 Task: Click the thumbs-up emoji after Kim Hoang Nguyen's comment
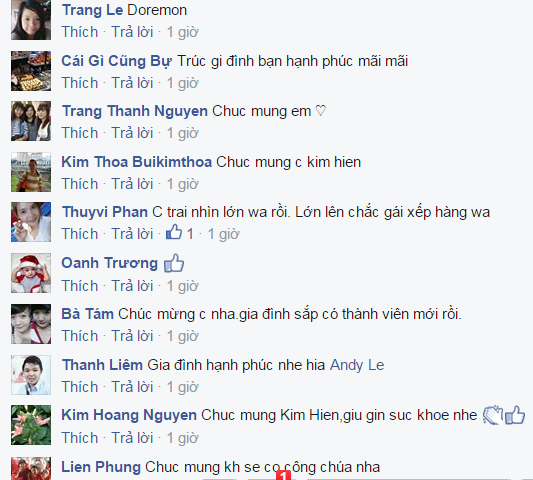tap(515, 415)
